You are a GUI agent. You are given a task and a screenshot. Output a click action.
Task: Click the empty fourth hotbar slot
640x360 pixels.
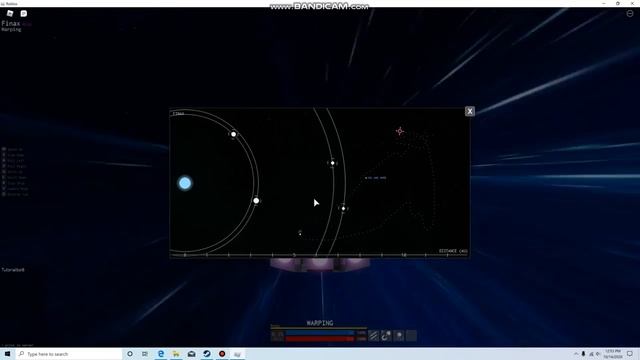(x=411, y=336)
